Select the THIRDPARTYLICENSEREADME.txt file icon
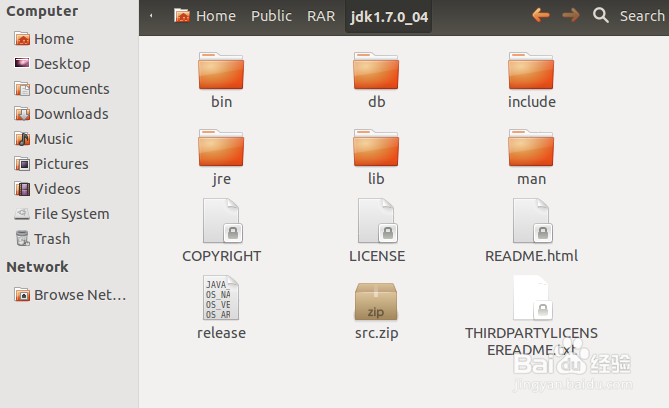This screenshot has height=408, width=669. click(x=532, y=297)
